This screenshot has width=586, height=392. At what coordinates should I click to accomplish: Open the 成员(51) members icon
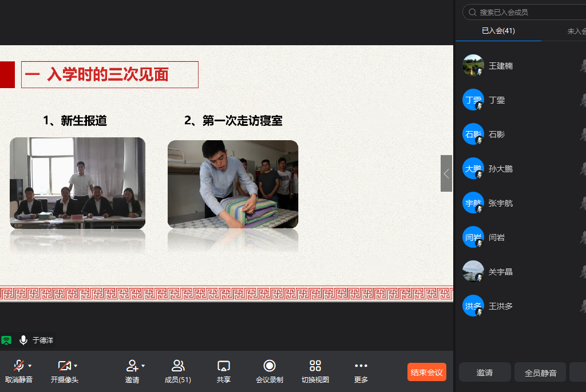point(178,366)
